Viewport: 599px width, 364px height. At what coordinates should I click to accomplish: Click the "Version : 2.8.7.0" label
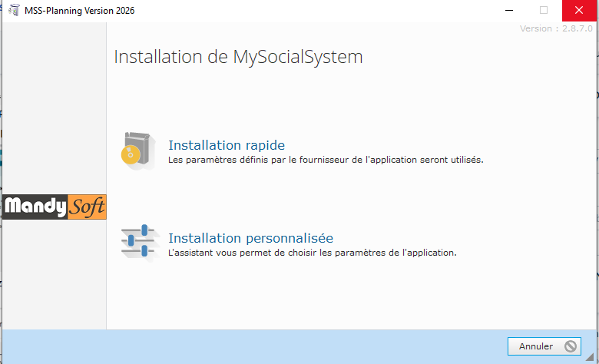point(556,28)
